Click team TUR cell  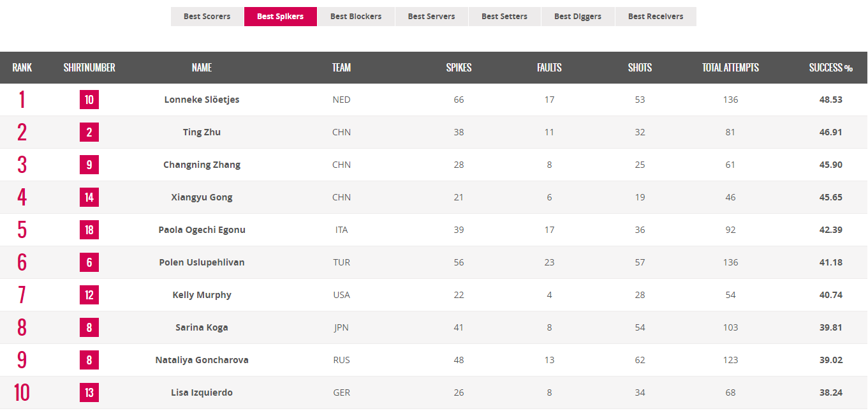tap(341, 262)
